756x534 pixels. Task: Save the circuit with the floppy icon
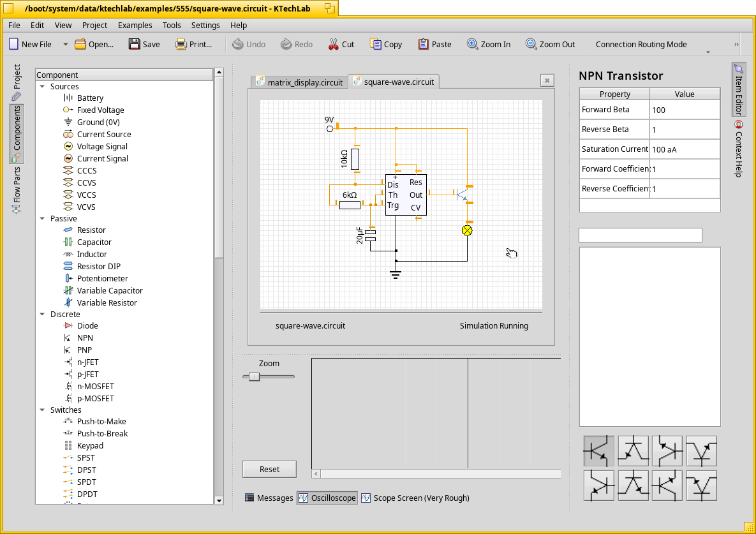coord(134,44)
